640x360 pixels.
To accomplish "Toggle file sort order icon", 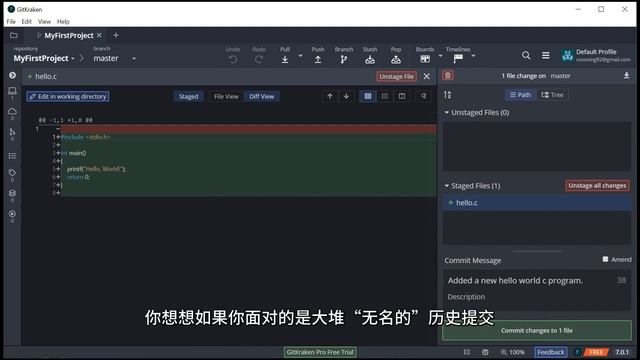I will pos(447,95).
